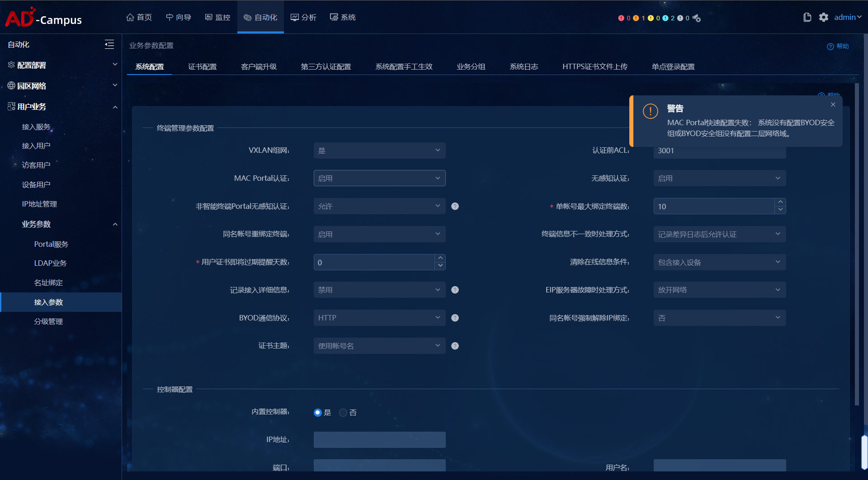Viewport: 868px width, 480px height.
Task: Switch to the 系统配置 tab
Action: [150, 67]
